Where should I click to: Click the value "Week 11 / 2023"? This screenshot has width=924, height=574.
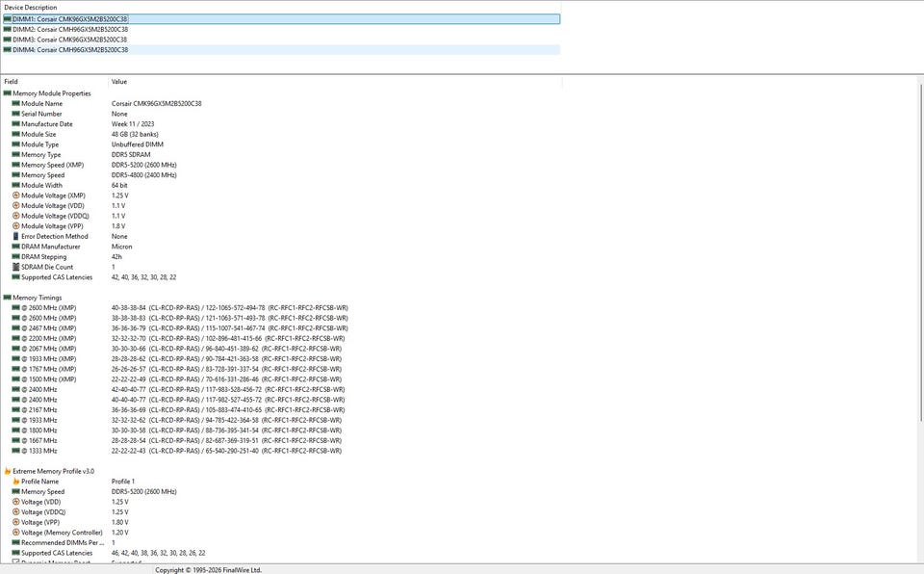[x=133, y=124]
